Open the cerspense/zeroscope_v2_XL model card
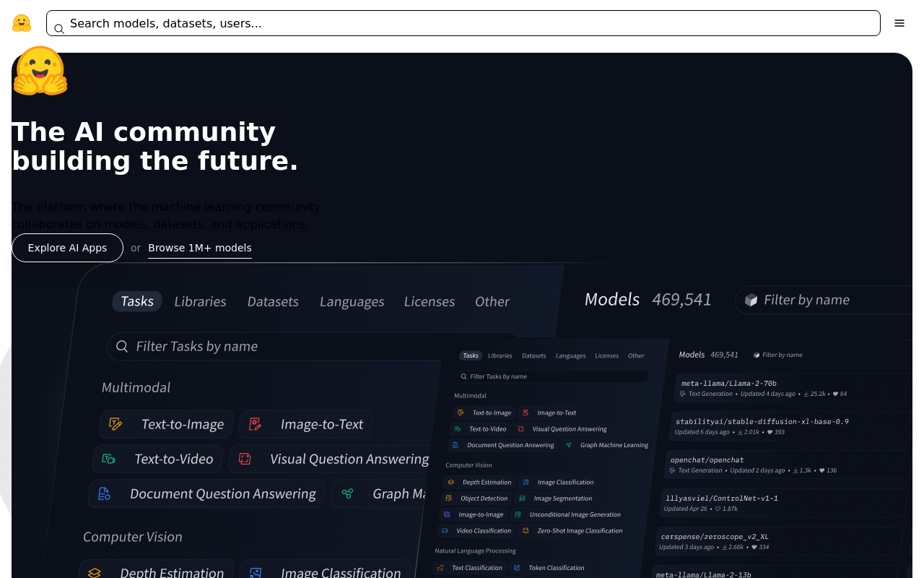 [778, 541]
